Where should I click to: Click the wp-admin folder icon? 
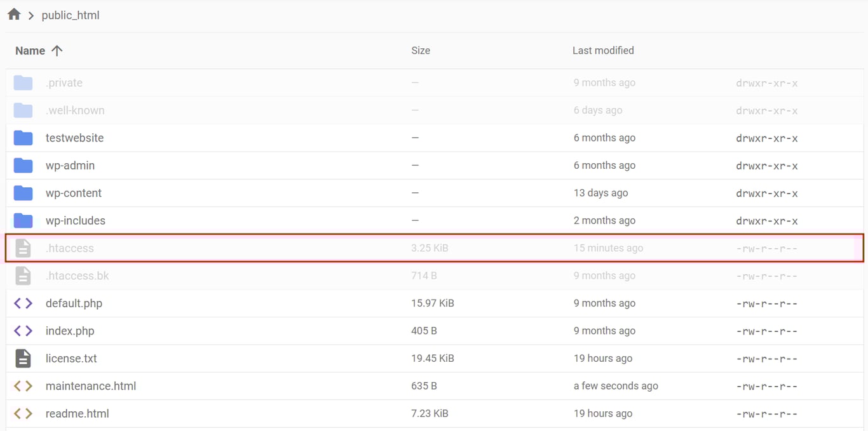[x=23, y=165]
